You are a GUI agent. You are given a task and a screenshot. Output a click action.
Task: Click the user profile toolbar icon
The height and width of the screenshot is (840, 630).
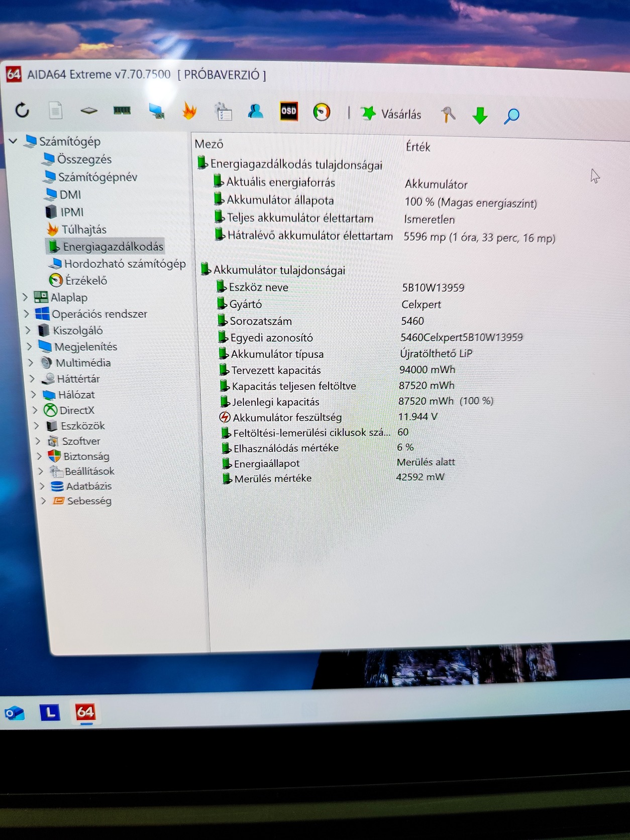[x=256, y=111]
